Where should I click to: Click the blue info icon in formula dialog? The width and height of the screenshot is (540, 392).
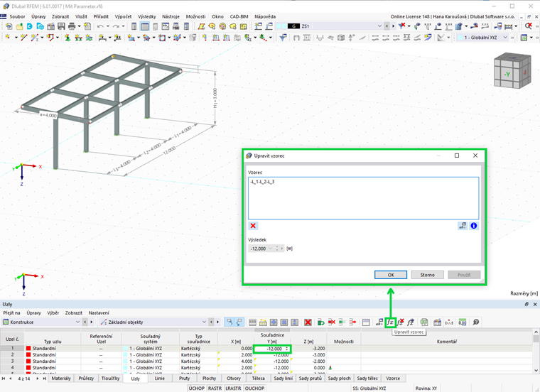click(x=474, y=226)
